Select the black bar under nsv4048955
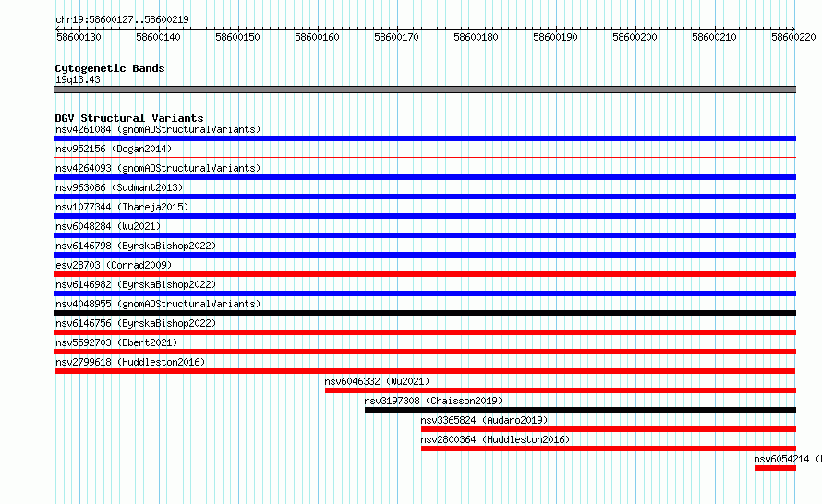822x504 pixels. click(425, 313)
